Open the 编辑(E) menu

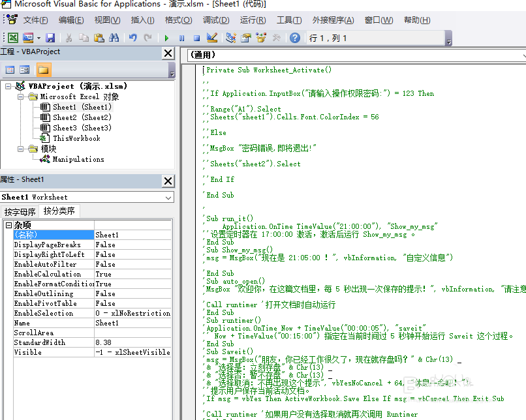71,20
